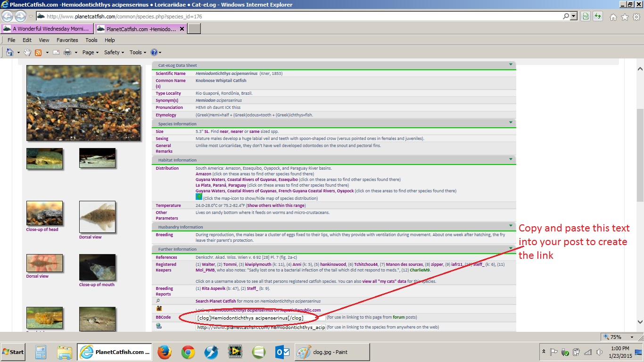Click the Read Mail envelope icon
Viewport: 644px width, 362px height.
coord(56,52)
